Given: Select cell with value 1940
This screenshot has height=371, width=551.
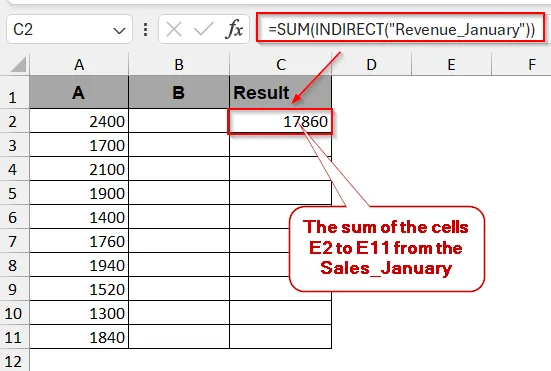Looking at the screenshot, I should pyautogui.click(x=79, y=265).
